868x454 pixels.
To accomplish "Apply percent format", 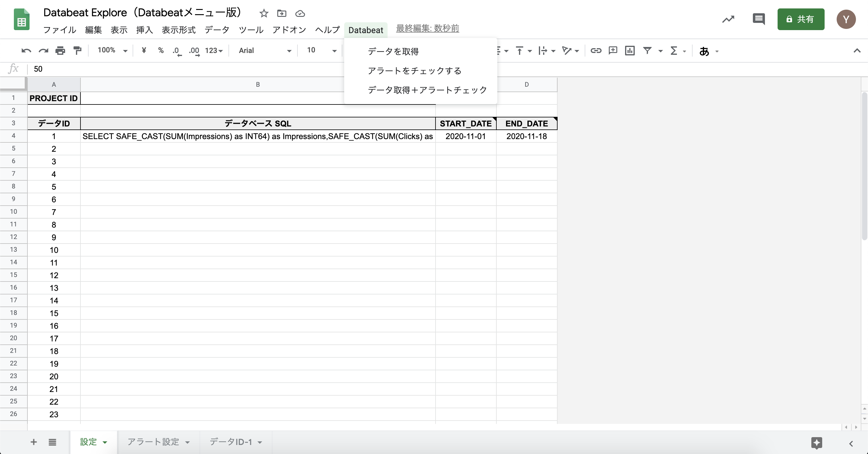I will point(161,51).
